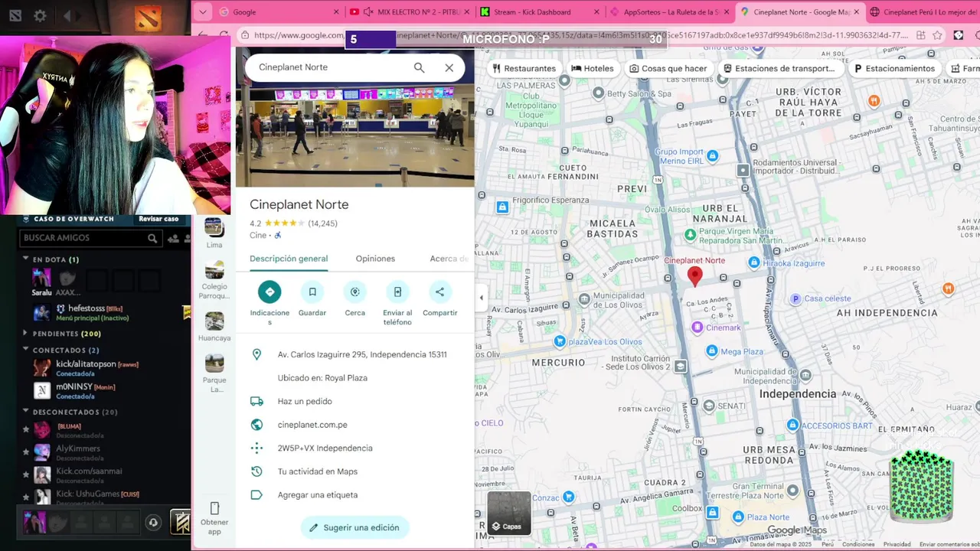Expand the PENDIENTES group

click(25, 334)
